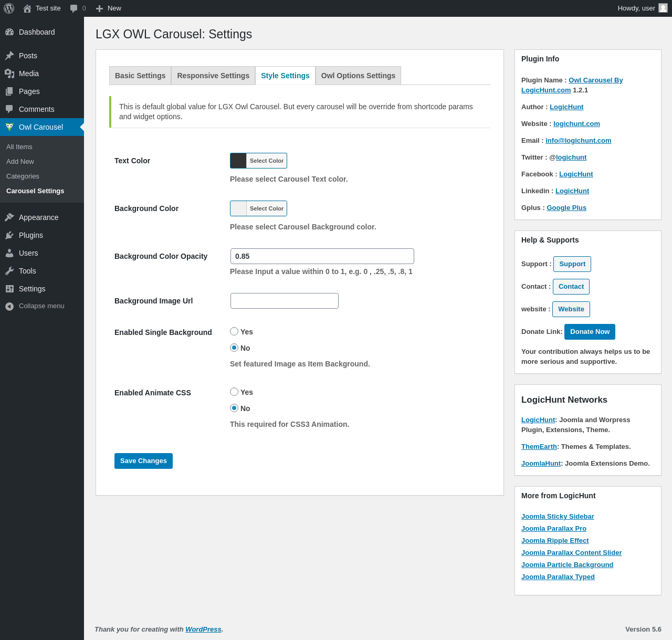Click the 'Version 5.6' footer text
The height and width of the screenshot is (640, 672).
tap(643, 629)
